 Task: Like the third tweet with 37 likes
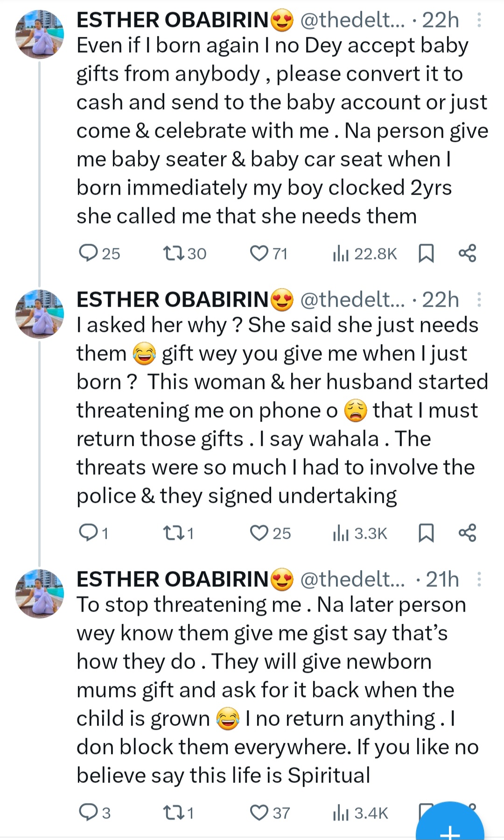coord(259,812)
